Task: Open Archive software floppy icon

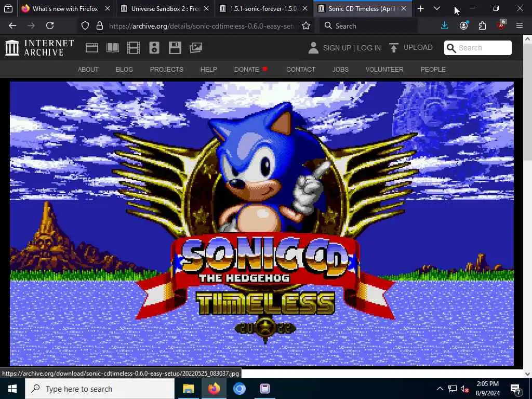Action: [x=175, y=48]
